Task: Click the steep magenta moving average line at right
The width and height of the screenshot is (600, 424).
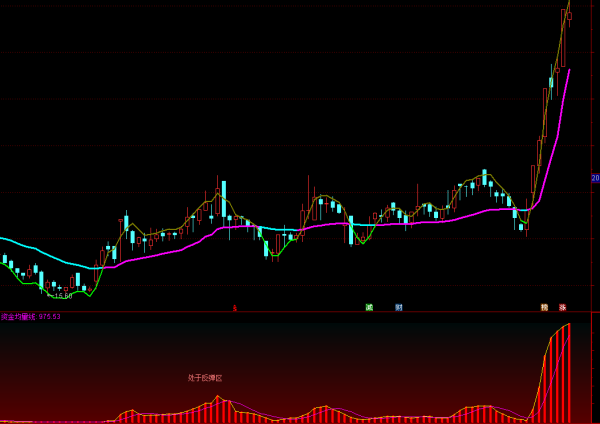Action: 560,110
